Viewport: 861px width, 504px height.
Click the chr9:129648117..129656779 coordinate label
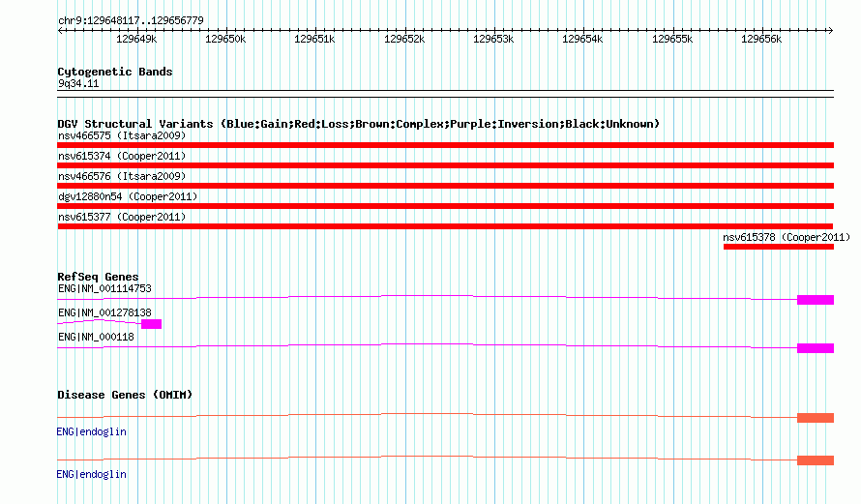pos(131,20)
